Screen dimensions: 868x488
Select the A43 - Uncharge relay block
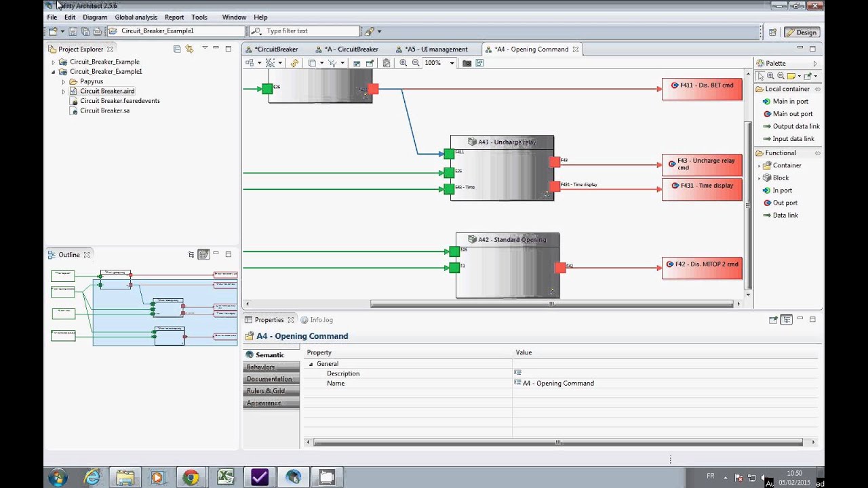point(502,168)
